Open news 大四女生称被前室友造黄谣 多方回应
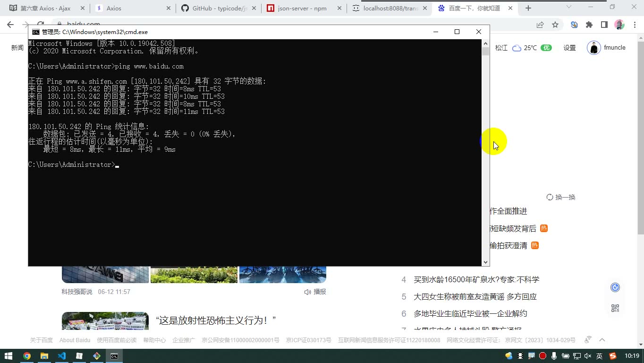Viewport: 644px width, 363px height. click(475, 297)
